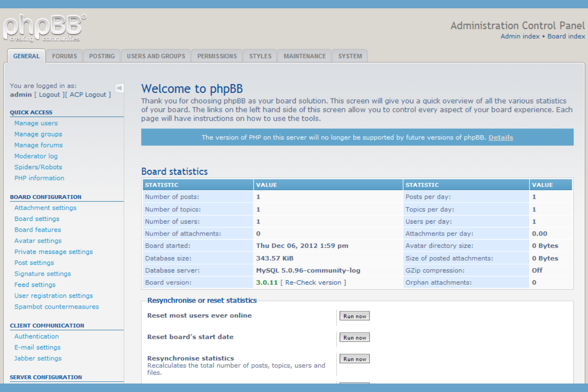Open Manage forums
The height and width of the screenshot is (392, 588).
coord(39,145)
